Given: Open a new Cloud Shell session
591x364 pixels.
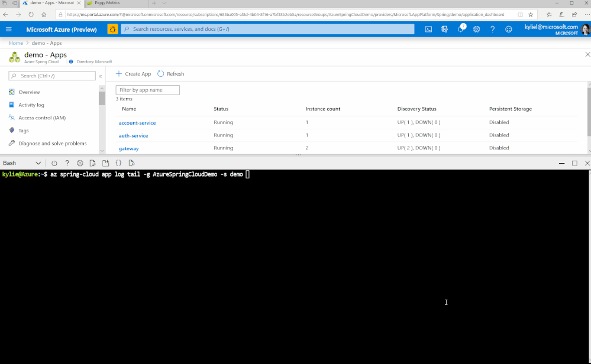Looking at the screenshot, I should 105,163.
